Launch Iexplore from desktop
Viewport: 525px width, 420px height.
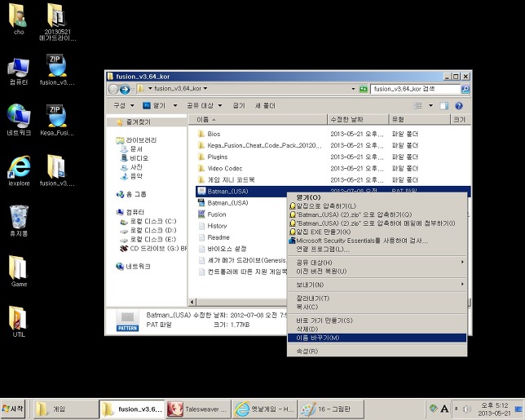19,170
